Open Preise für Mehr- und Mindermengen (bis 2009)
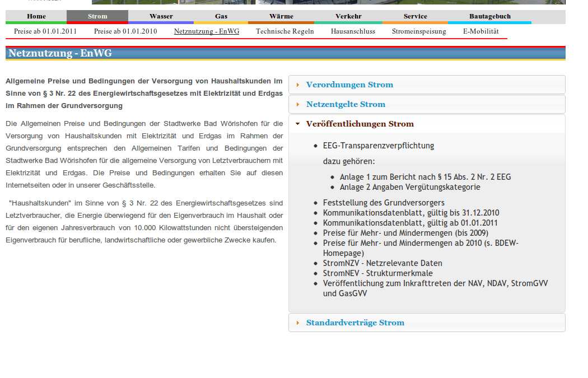The height and width of the screenshot is (378, 588). (x=406, y=234)
